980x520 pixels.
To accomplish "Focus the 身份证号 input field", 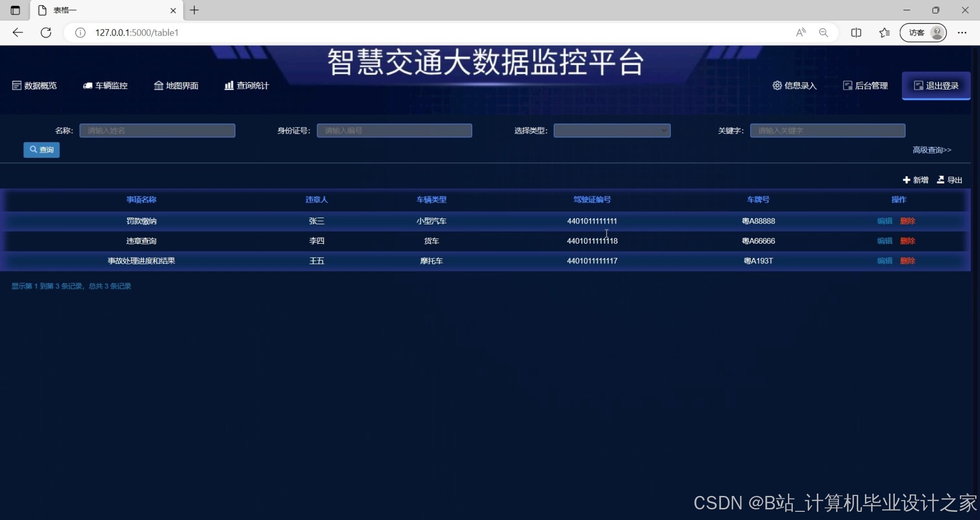I will [394, 130].
